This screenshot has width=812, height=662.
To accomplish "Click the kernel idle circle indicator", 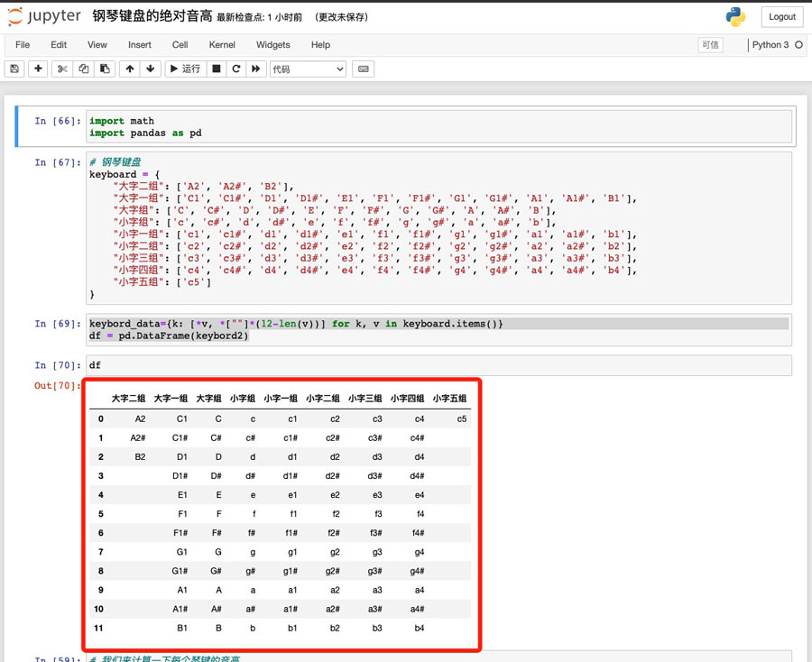I will (x=798, y=45).
